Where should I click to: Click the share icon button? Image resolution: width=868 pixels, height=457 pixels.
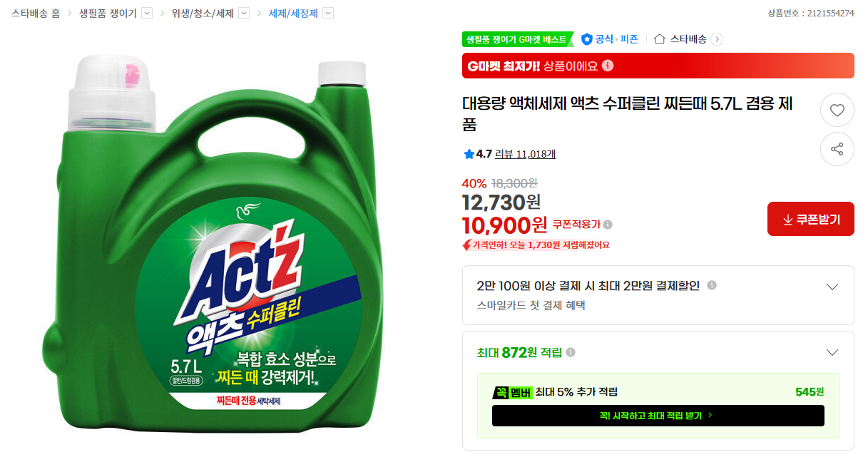837,149
